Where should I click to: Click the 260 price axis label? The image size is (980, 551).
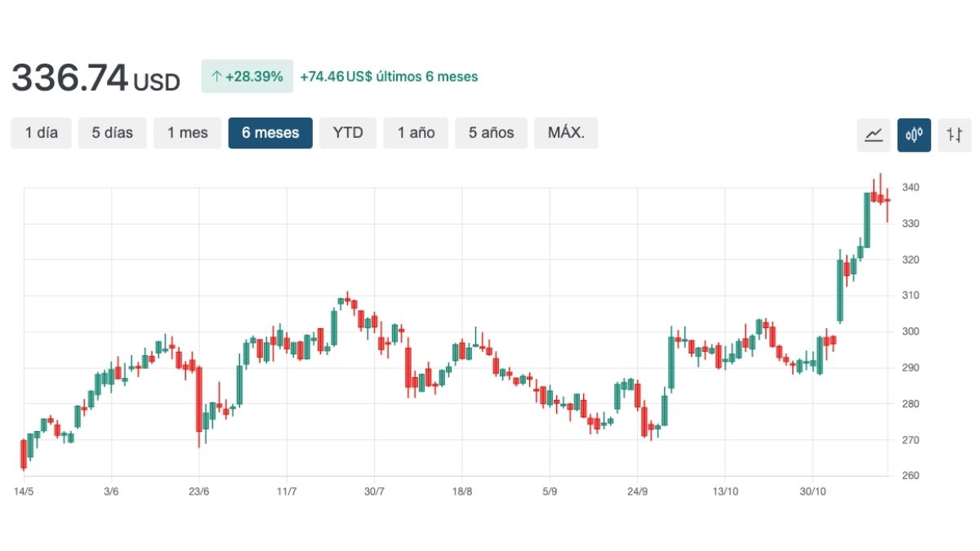[911, 476]
